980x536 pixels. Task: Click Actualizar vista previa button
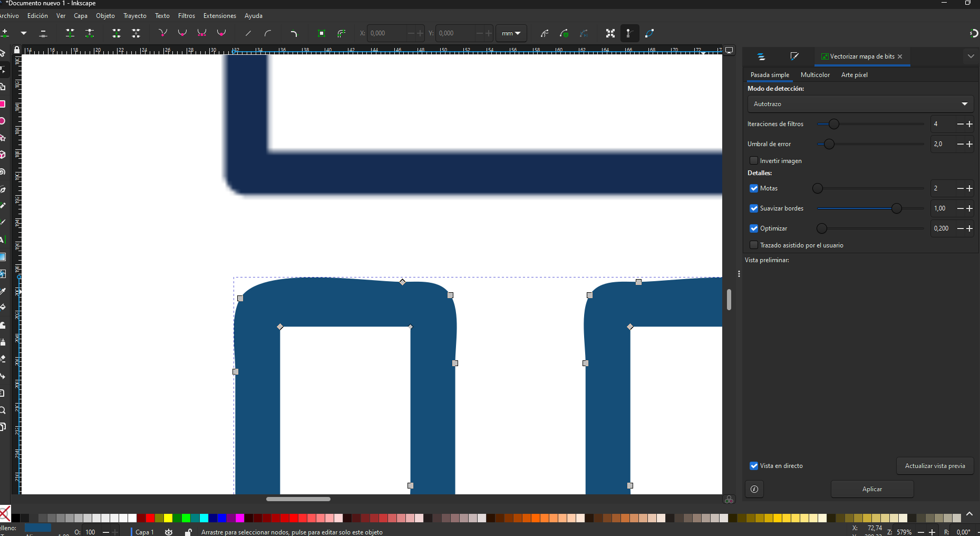[935, 466]
